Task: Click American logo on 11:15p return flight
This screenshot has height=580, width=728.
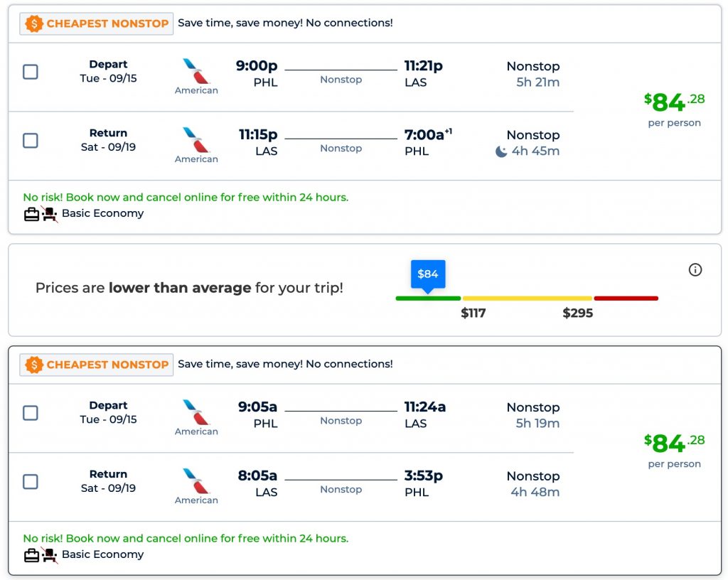Action: coord(196,141)
